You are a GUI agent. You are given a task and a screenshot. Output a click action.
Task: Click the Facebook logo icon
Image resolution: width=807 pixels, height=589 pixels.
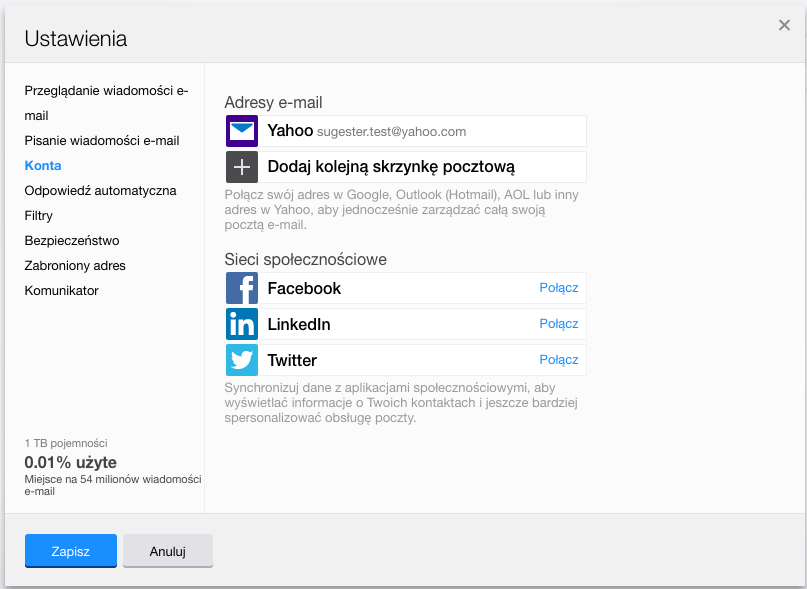point(242,288)
